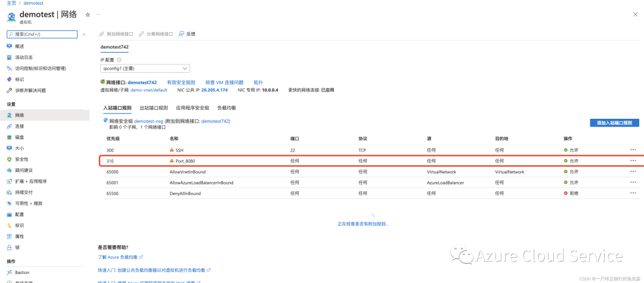Click public IP 20.205.4.174 link
644x283 pixels.
pyautogui.click(x=215, y=90)
